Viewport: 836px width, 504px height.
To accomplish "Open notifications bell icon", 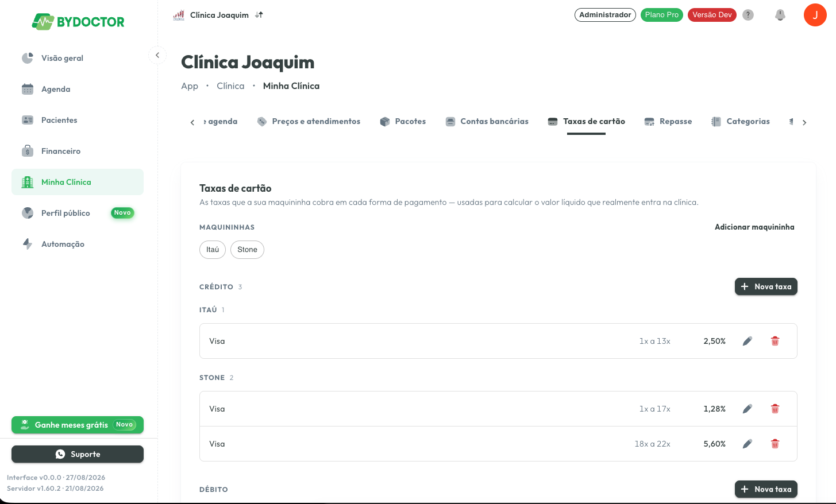I will click(x=780, y=15).
